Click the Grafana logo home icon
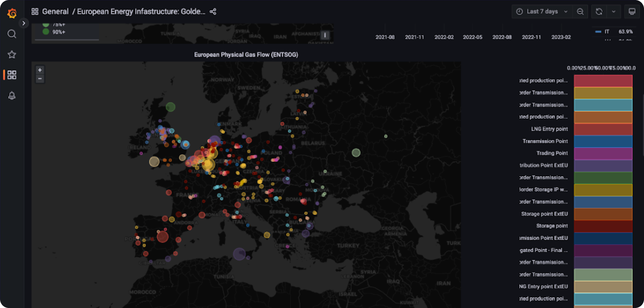 [12, 13]
